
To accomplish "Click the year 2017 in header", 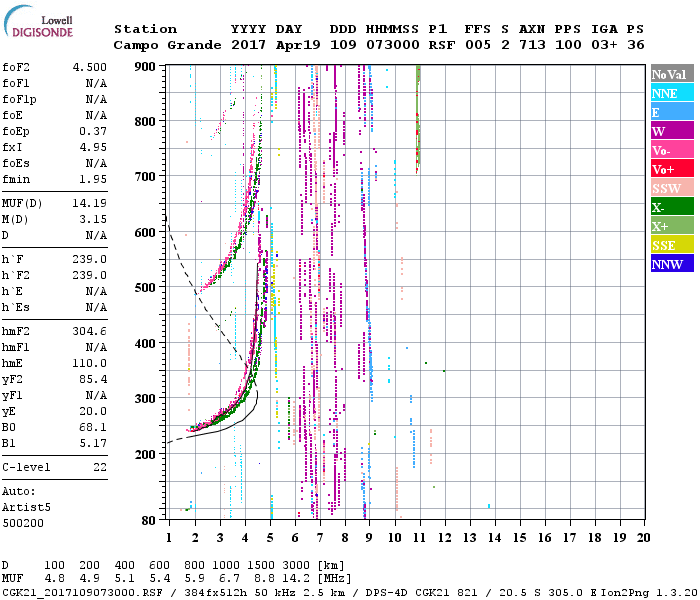I will click(249, 45).
